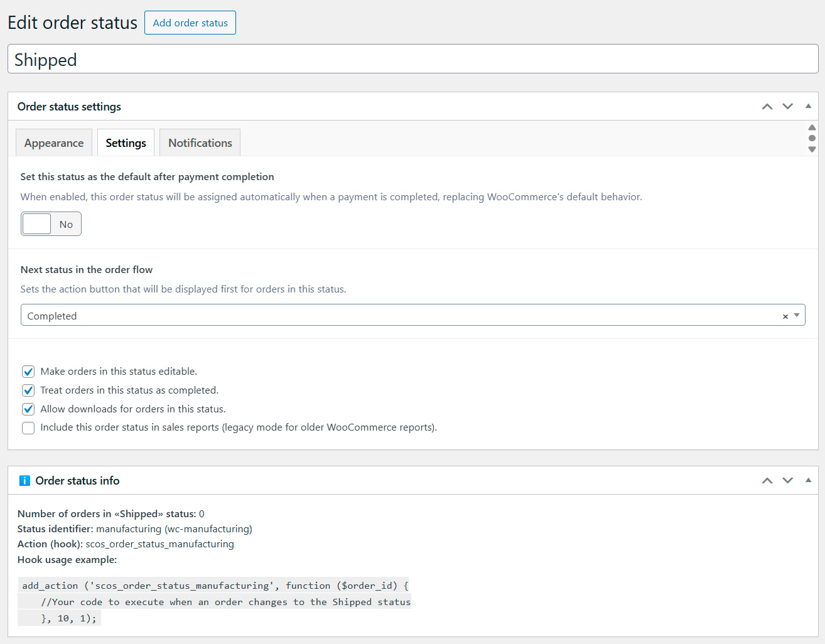Collapse the Order status settings panel

[808, 107]
